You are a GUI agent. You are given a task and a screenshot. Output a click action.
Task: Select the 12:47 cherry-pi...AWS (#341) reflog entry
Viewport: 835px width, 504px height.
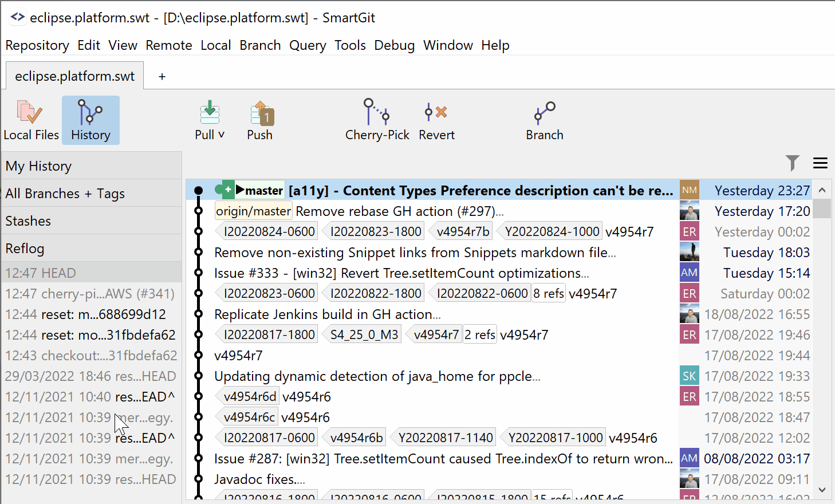coord(92,294)
